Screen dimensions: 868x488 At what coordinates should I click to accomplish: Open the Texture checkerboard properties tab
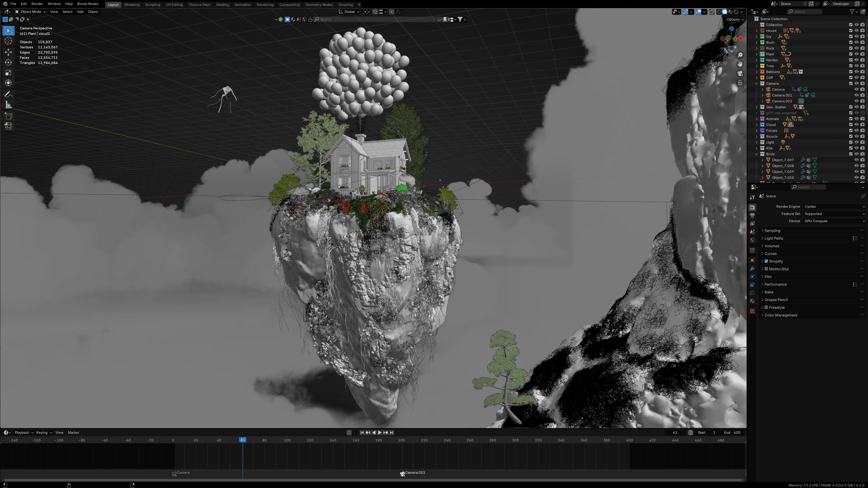752,311
